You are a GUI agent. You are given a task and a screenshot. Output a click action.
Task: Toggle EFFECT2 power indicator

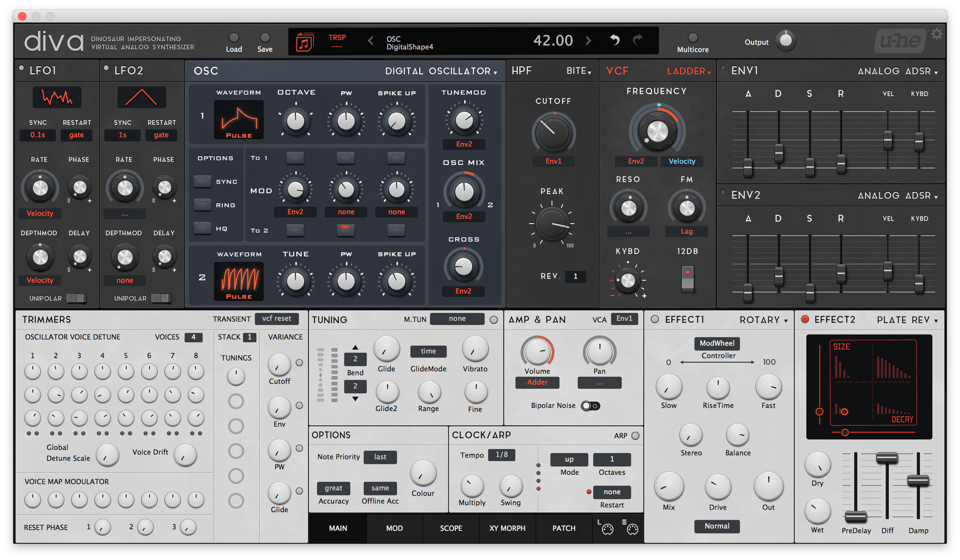(805, 319)
